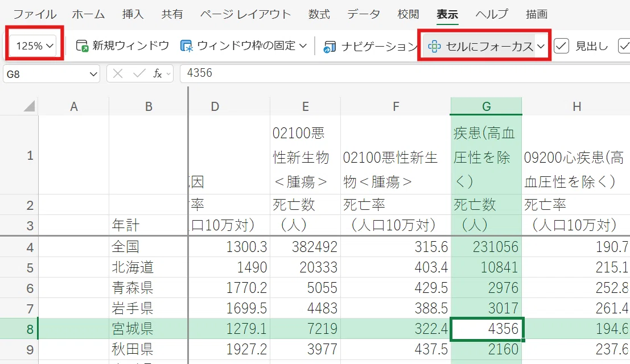Select row 4 header

pos(19,247)
